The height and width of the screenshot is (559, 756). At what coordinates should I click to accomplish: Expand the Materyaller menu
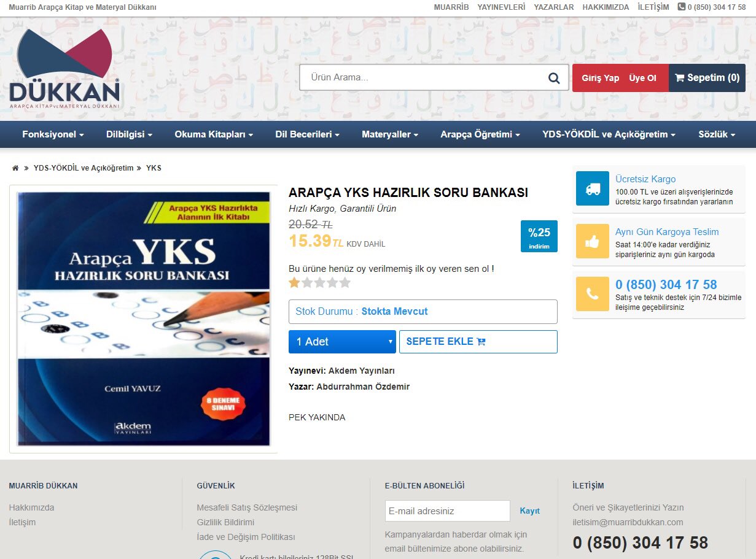[x=390, y=134]
